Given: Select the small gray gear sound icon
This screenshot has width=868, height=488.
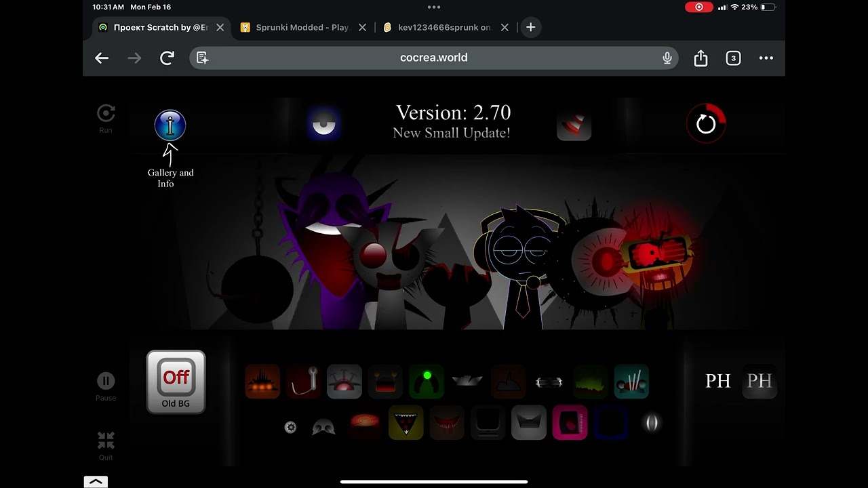Looking at the screenshot, I should (290, 427).
